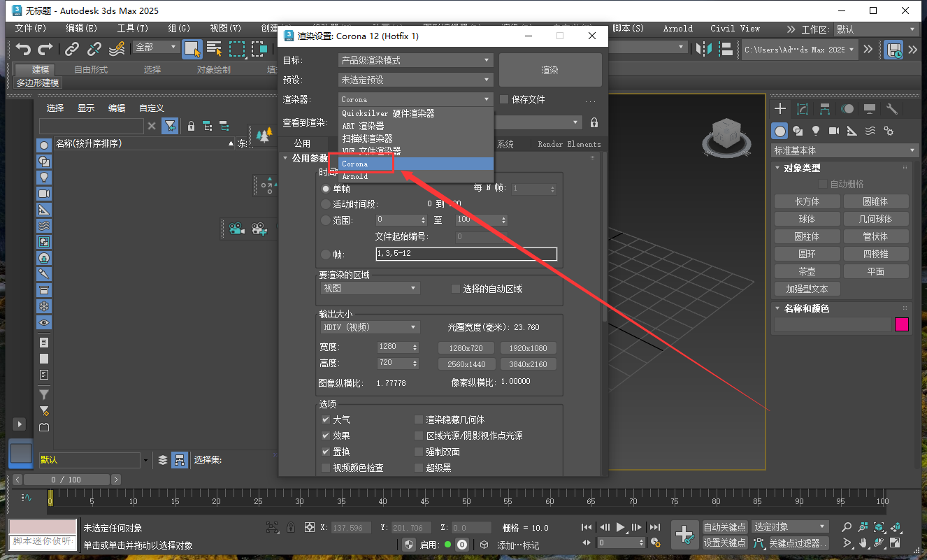Screen dimensions: 927x560
Task: Open Select by Name from the toolbar
Action: [x=214, y=49]
